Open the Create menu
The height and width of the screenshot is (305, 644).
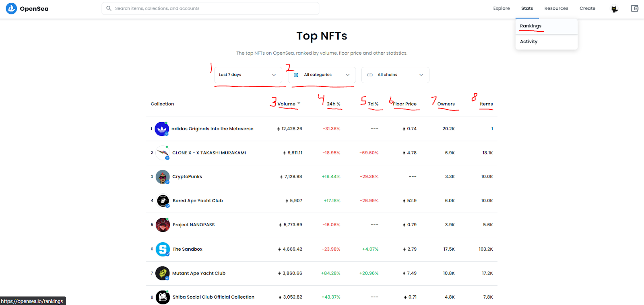pos(587,8)
